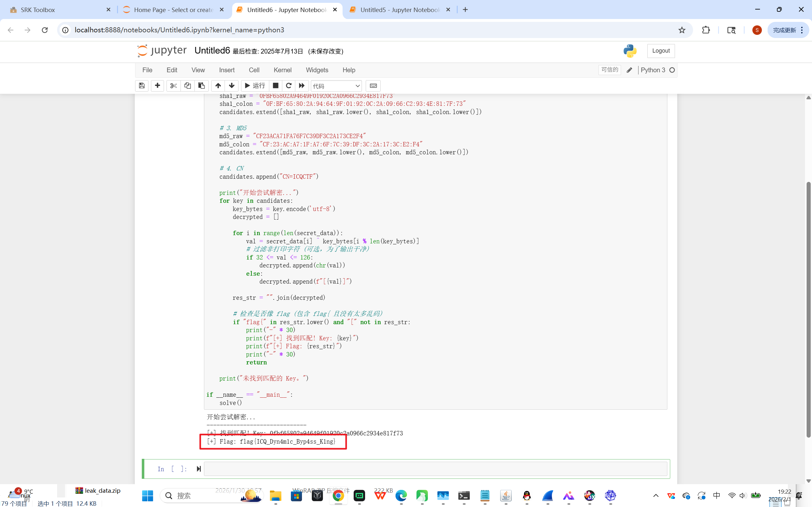Expand hidden system tray icons chevron

656,496
